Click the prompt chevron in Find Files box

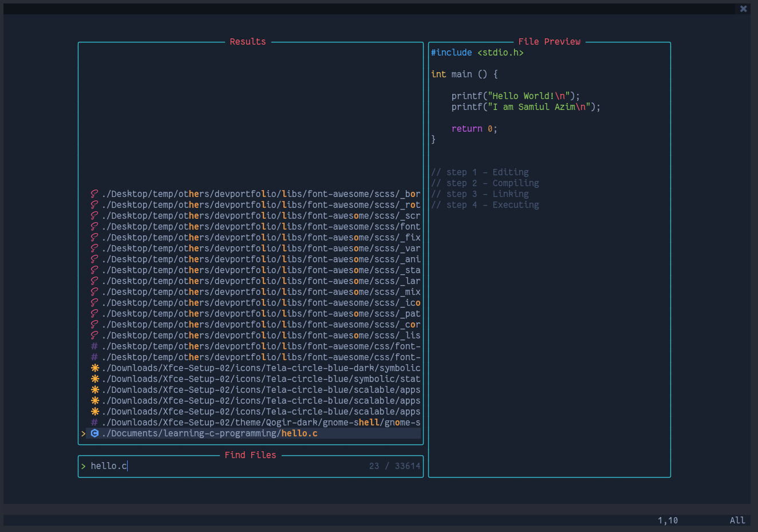coord(84,466)
